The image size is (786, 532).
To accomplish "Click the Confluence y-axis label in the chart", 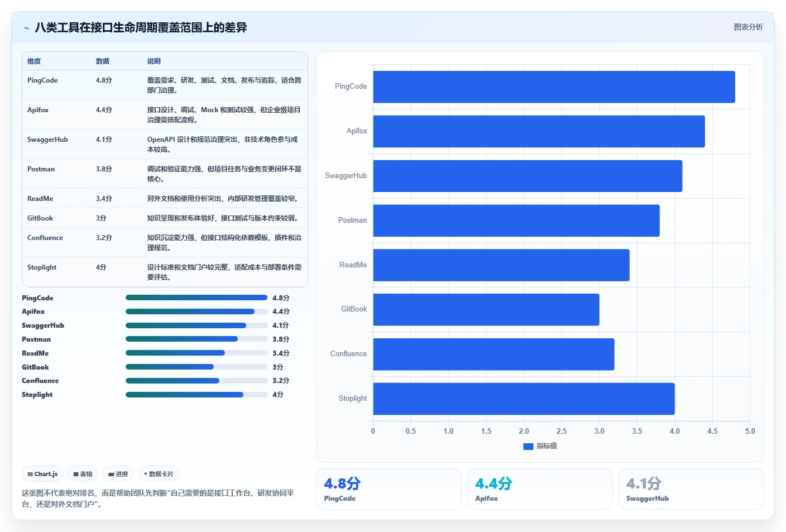I will (348, 354).
